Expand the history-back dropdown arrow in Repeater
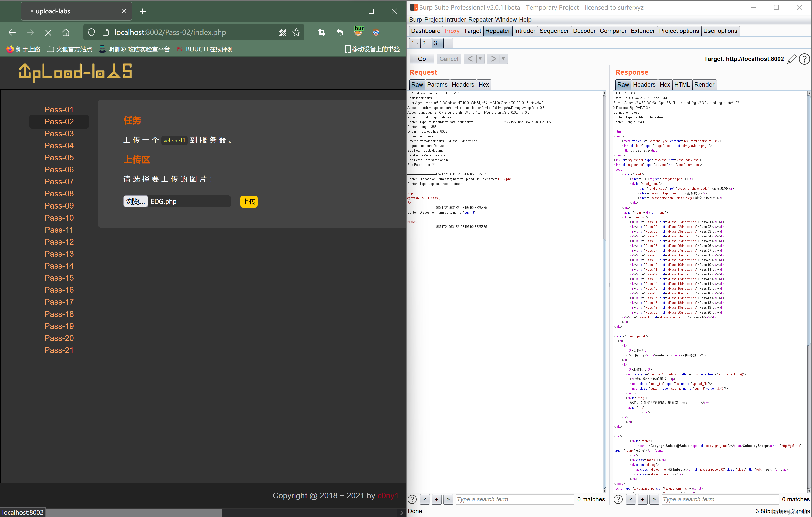 point(480,59)
